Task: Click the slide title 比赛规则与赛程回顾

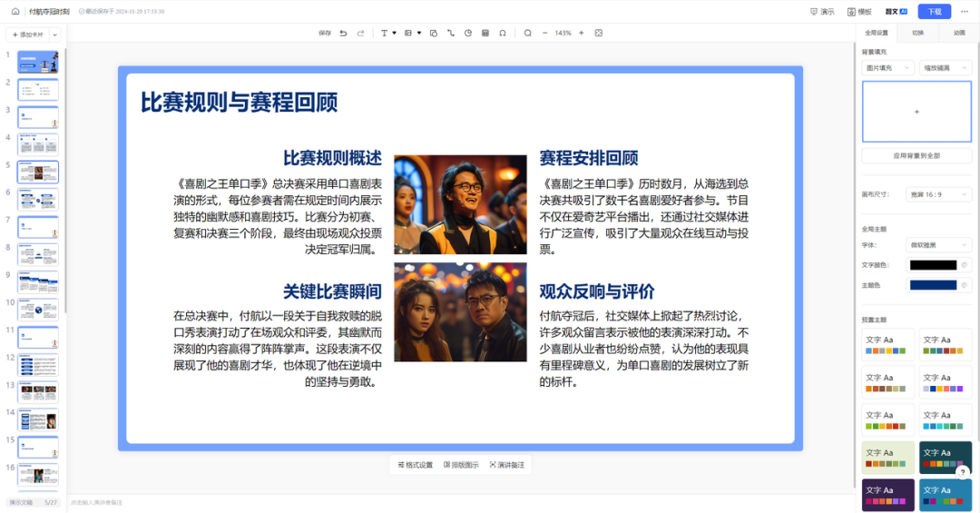Action: (x=239, y=102)
